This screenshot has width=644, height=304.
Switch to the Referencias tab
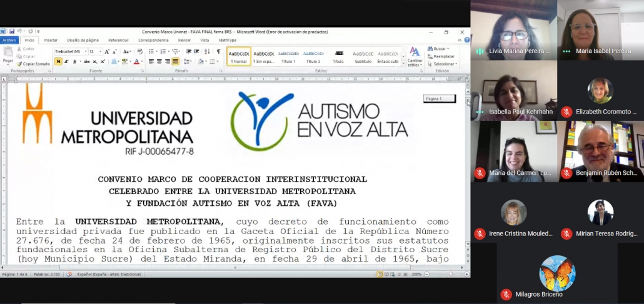[x=118, y=40]
